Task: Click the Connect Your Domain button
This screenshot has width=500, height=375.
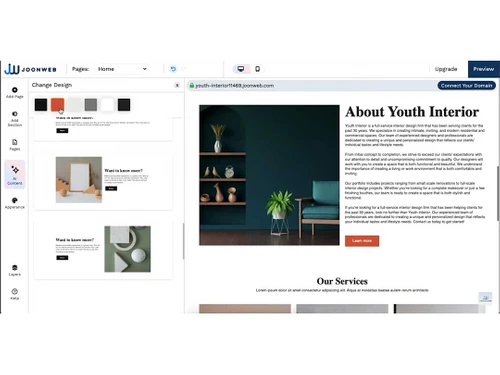Action: click(x=466, y=86)
